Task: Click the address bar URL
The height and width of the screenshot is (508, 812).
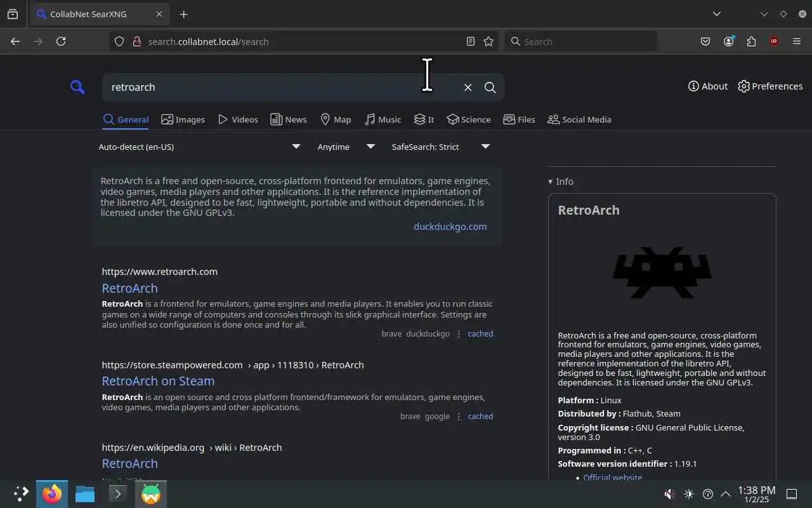Action: [208, 42]
